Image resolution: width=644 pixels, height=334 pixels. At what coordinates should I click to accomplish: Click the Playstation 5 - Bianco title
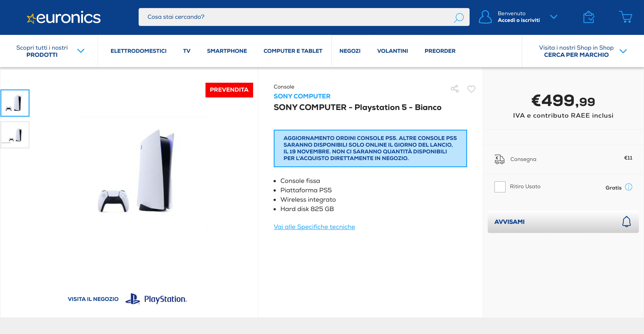[x=357, y=107]
